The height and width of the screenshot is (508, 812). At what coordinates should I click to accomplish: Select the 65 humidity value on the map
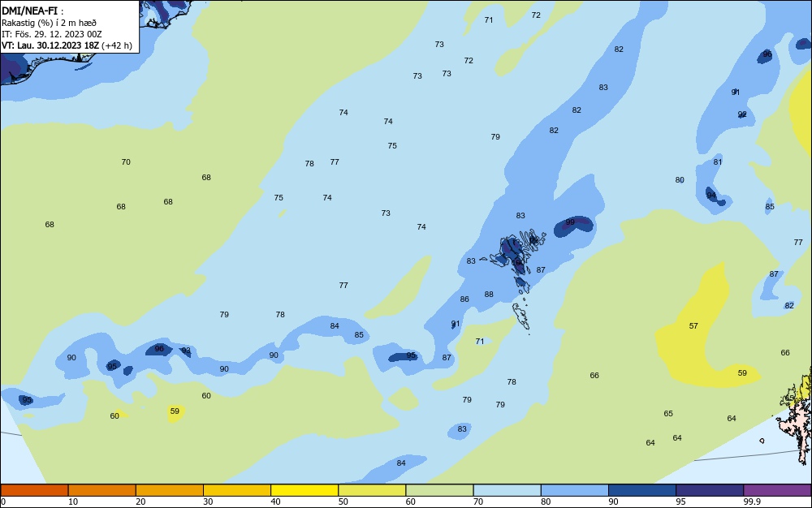click(x=668, y=413)
